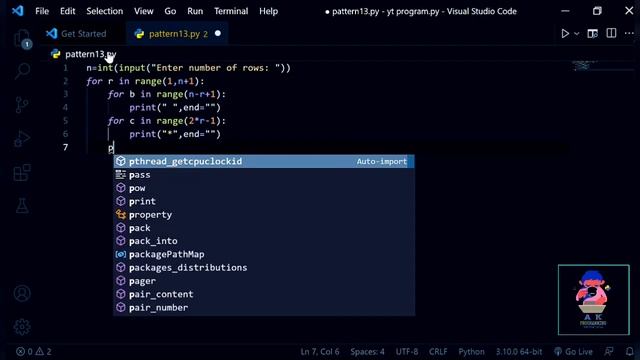Open the Search view in activity bar
This screenshot has height=360, width=640.
tap(22, 71)
